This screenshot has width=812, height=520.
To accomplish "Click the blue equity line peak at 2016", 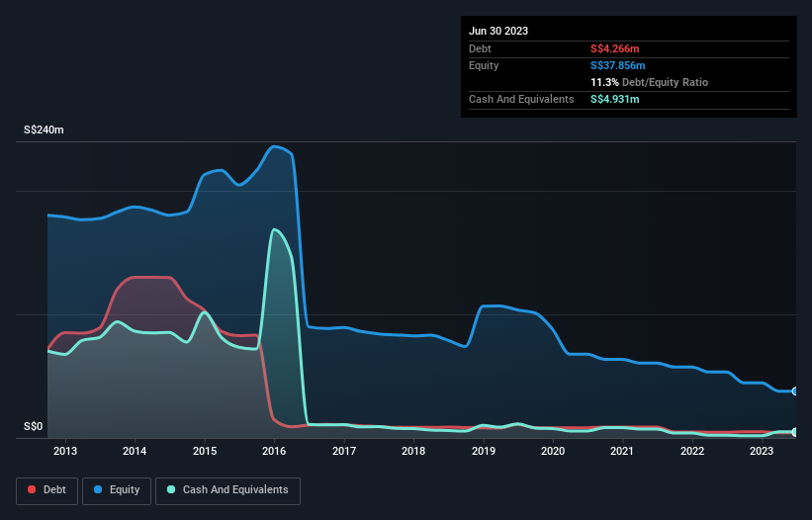I will click(x=274, y=146).
